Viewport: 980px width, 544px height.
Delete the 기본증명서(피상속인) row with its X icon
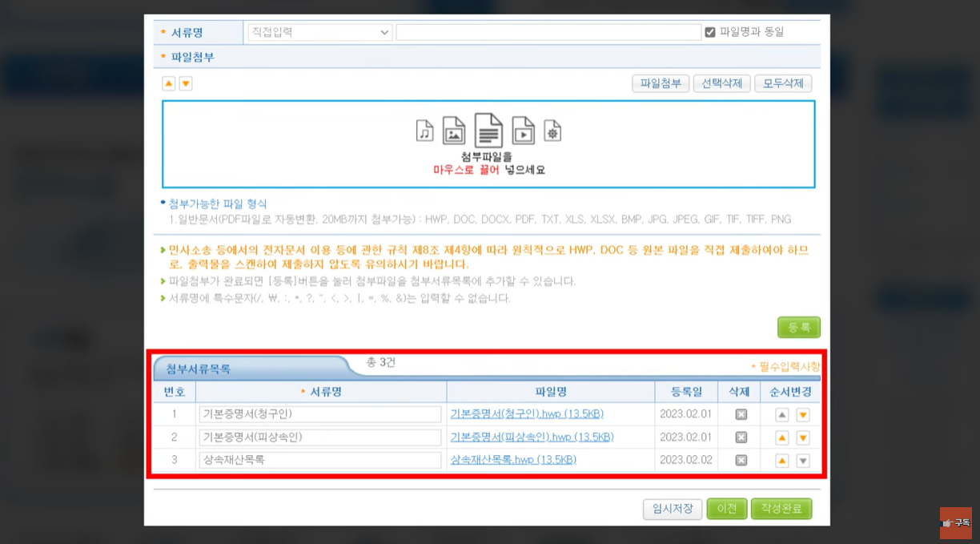point(741,437)
